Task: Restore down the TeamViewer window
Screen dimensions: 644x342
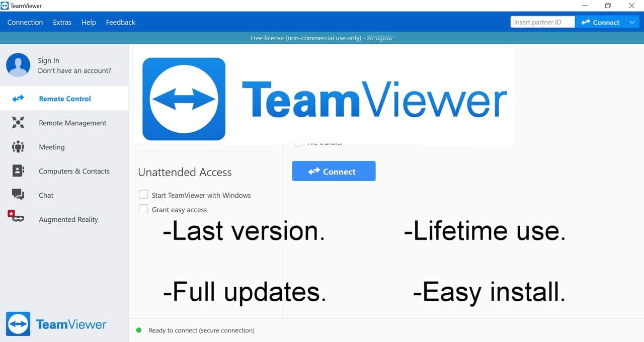Action: tap(608, 6)
